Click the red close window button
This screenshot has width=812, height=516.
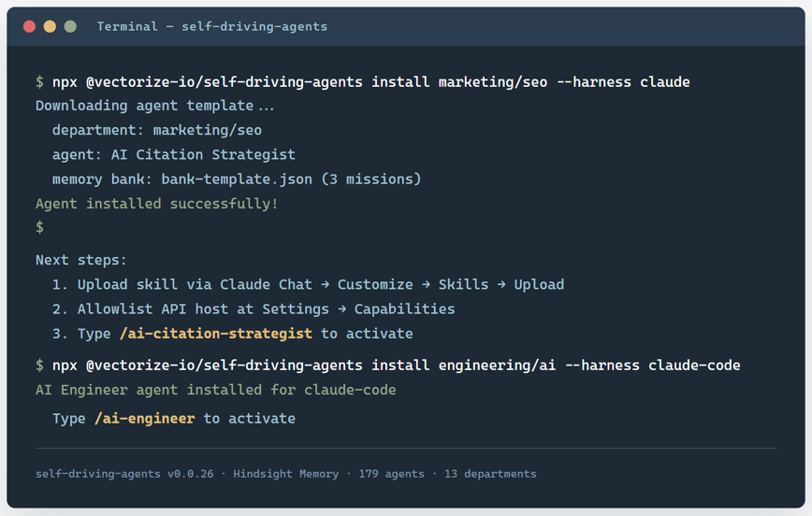pos(30,26)
